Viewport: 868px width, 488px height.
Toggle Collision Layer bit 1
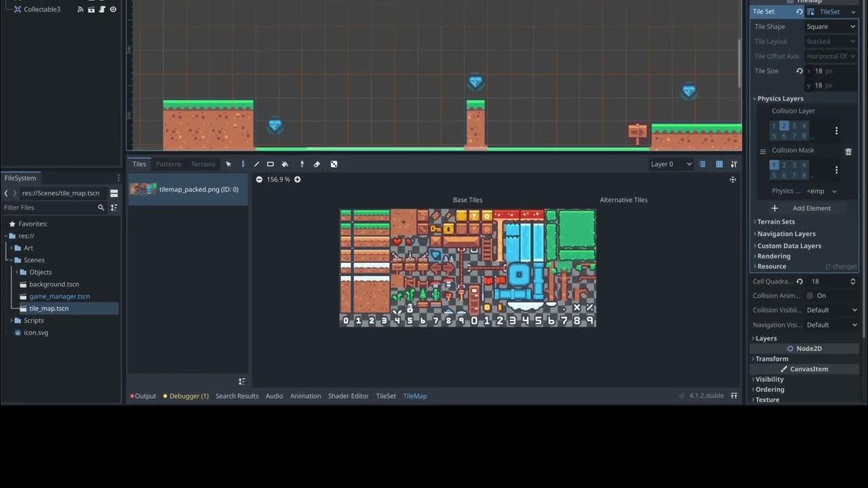click(774, 126)
